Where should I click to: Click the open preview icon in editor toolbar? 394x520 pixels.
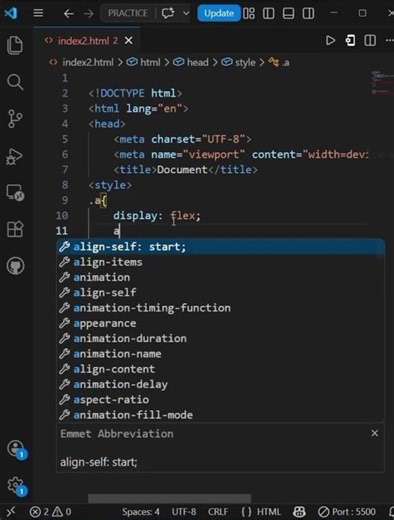[x=350, y=41]
